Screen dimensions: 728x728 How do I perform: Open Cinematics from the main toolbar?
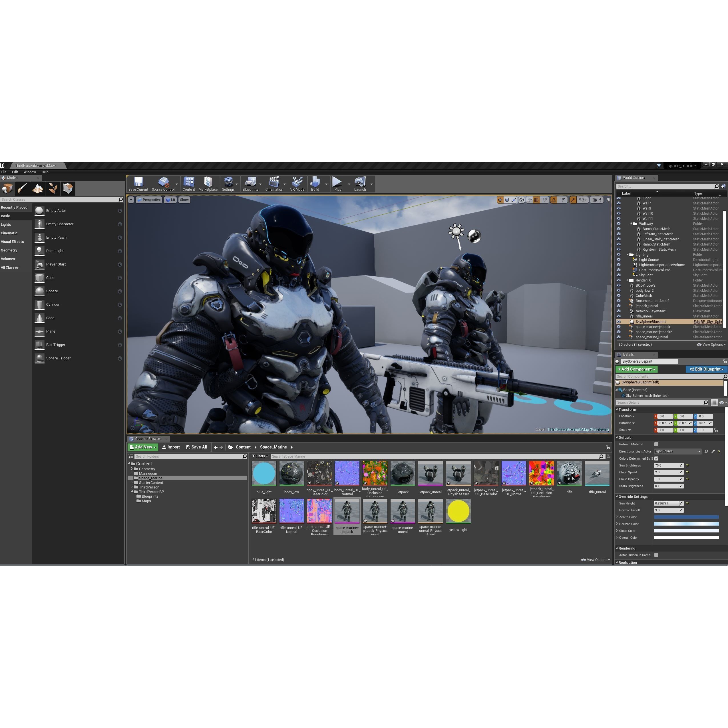(274, 184)
